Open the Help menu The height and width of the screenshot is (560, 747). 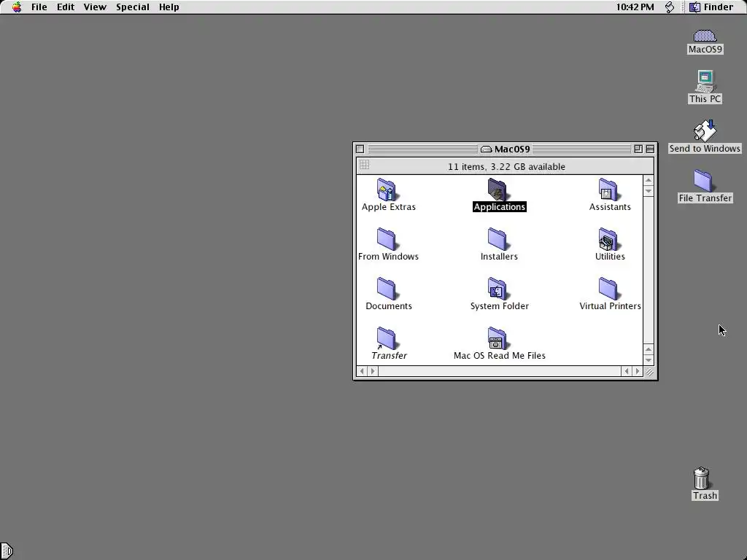(x=169, y=7)
